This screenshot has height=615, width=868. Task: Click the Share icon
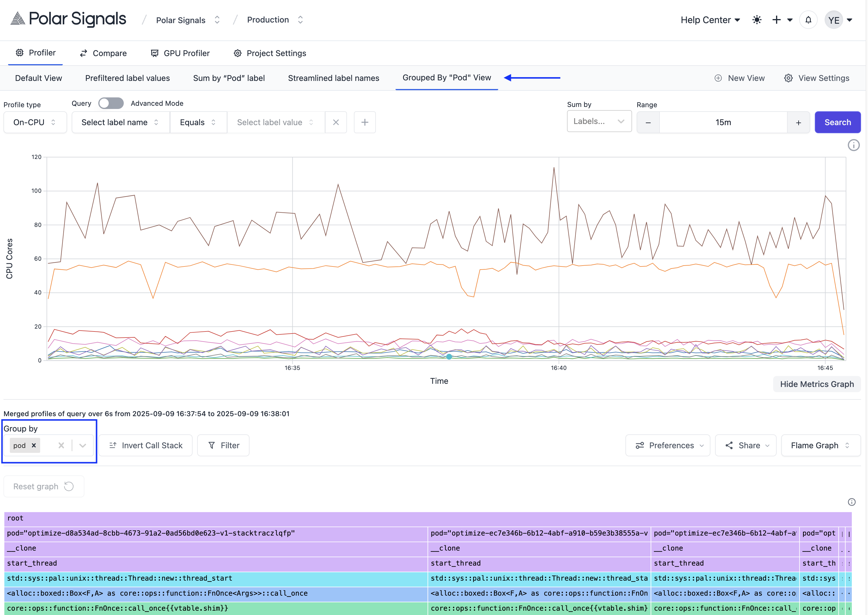point(729,445)
